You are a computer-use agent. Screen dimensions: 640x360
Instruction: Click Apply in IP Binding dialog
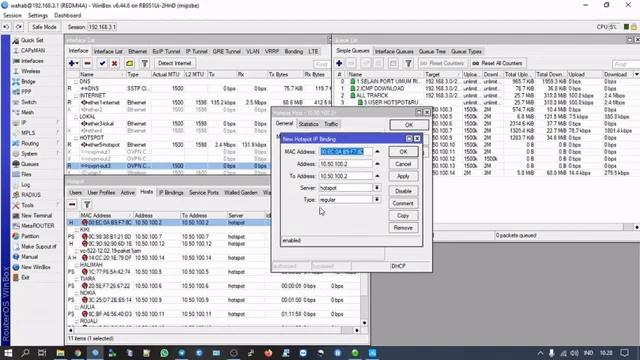403,176
